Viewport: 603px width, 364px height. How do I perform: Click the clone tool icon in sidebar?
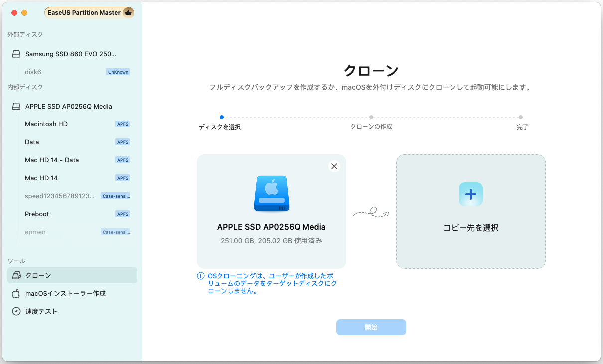coord(17,275)
